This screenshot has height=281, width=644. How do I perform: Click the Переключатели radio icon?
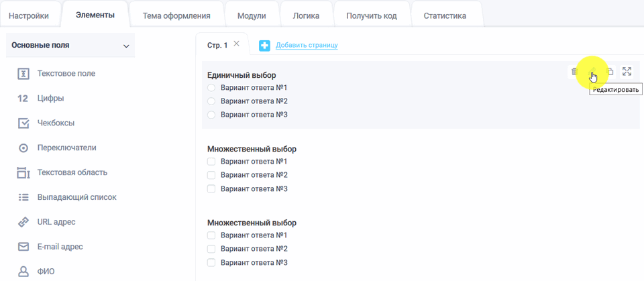(23, 148)
